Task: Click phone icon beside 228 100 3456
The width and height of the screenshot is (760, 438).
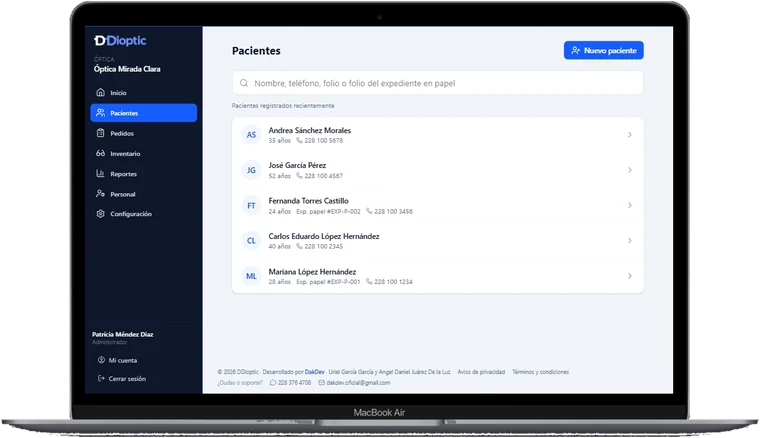Action: coord(369,211)
